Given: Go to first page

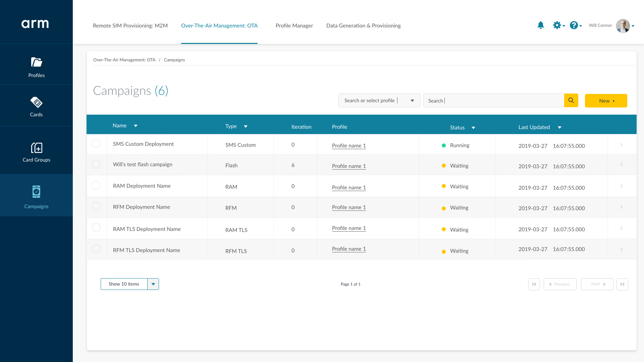Looking at the screenshot, I should coord(534,284).
